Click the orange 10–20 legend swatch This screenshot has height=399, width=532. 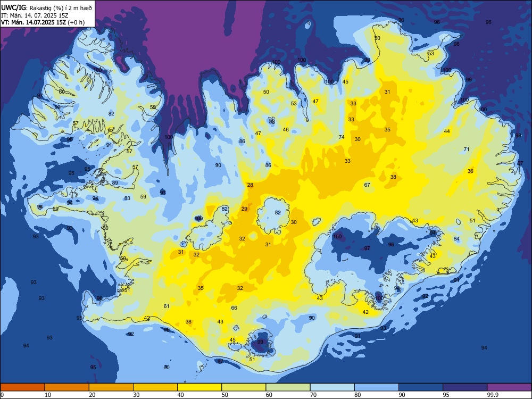[67, 387]
